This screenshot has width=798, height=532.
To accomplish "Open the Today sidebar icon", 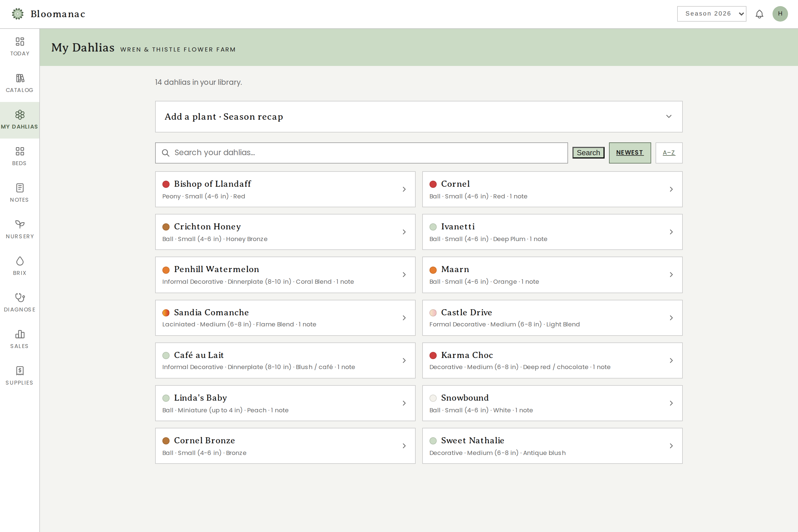I will (20, 41).
